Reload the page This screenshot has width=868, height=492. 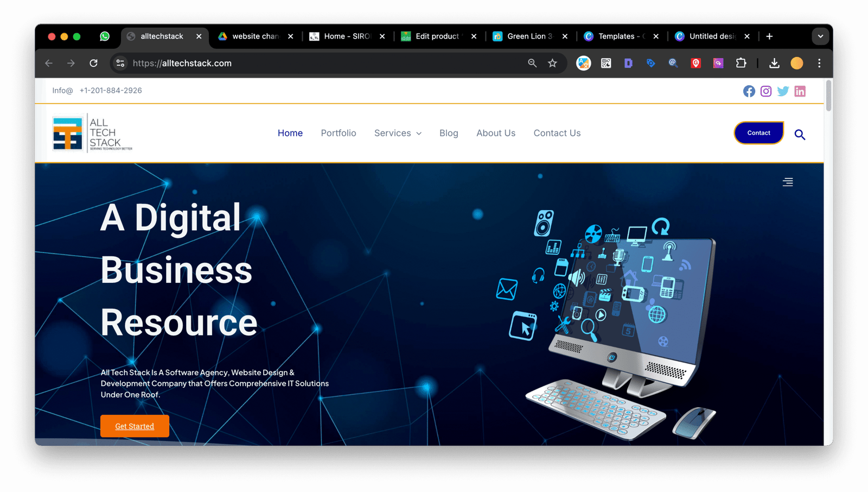pos(93,63)
